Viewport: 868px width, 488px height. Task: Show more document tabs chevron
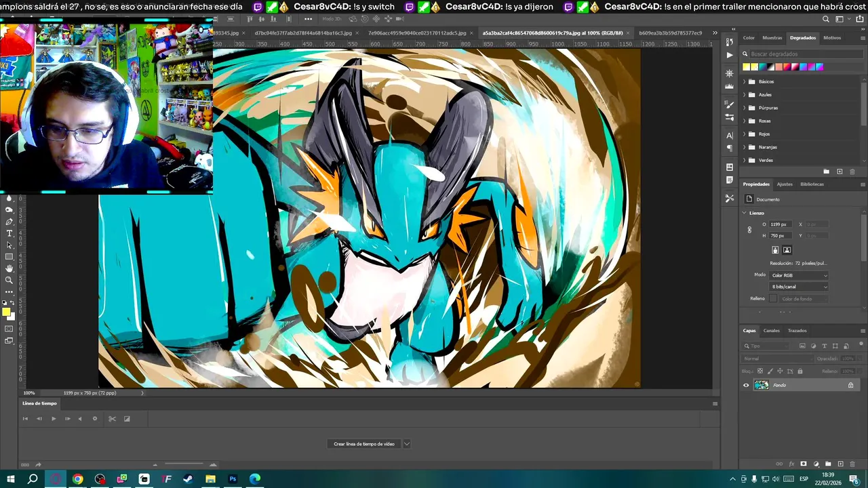pyautogui.click(x=714, y=33)
